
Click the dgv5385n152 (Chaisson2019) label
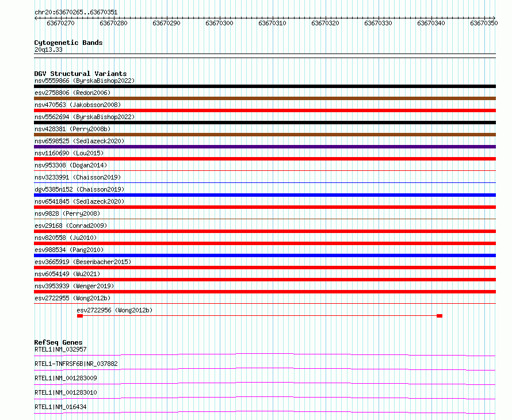[x=79, y=189]
